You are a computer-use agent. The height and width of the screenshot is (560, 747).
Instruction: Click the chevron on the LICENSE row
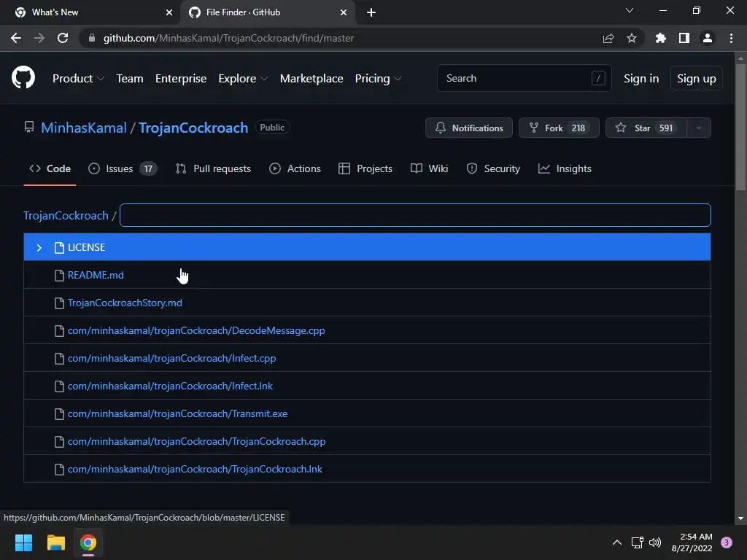pos(39,248)
